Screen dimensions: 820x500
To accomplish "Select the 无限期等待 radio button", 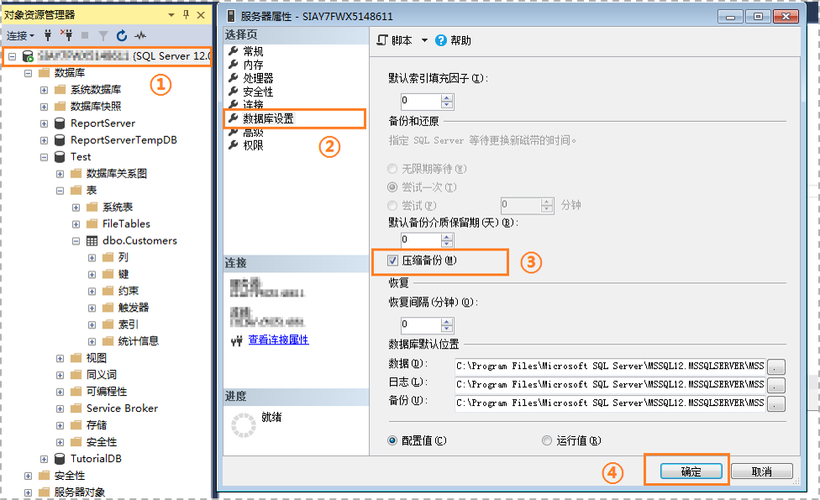I will coord(392,169).
